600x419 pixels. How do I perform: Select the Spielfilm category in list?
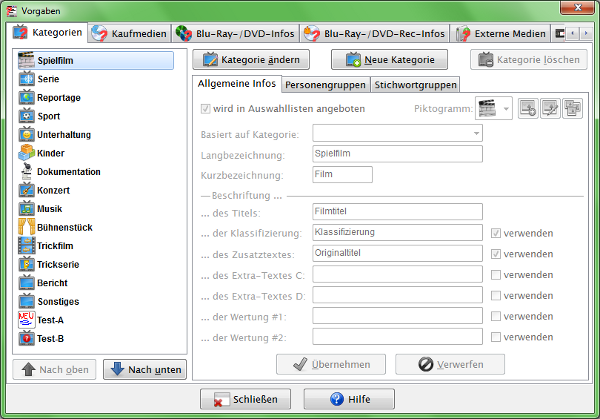[x=55, y=61]
